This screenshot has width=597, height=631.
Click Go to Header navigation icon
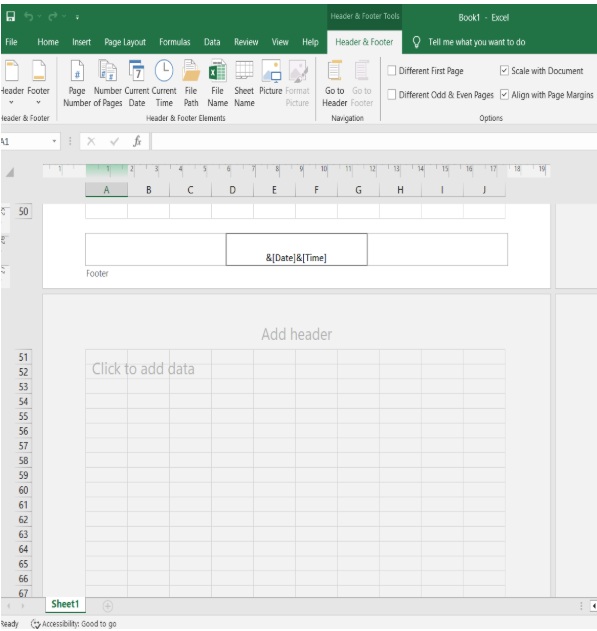pyautogui.click(x=335, y=83)
